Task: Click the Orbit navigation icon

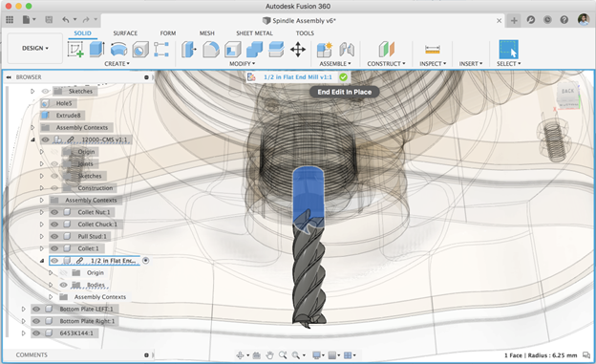Action: pos(241,355)
